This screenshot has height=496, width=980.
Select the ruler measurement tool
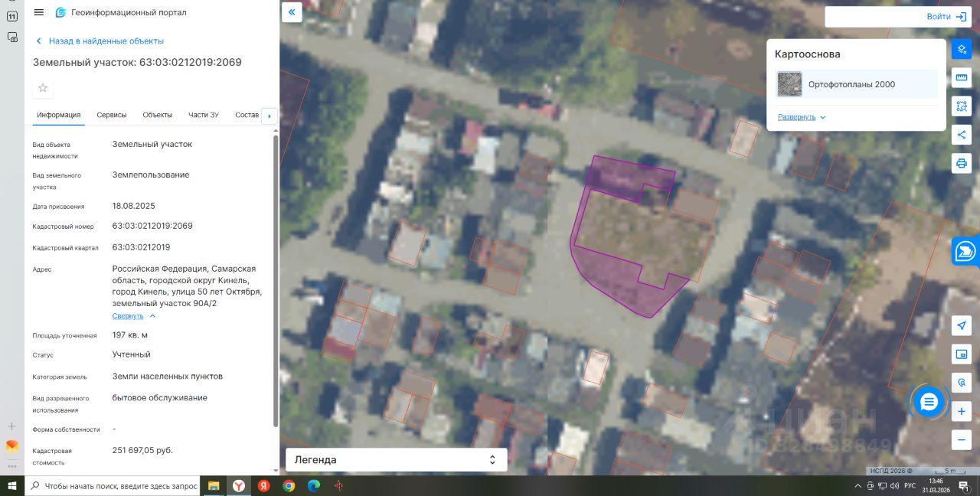pos(962,78)
